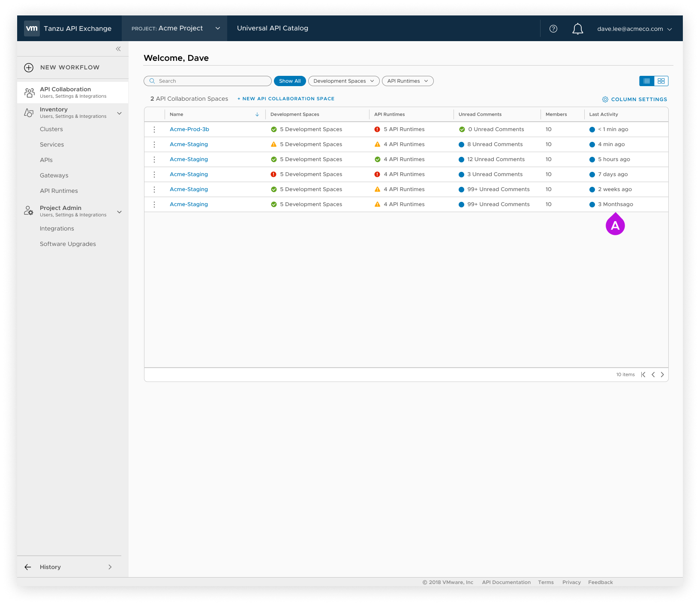
Task: Open the Acme-Prod-3b link
Action: [x=189, y=129]
